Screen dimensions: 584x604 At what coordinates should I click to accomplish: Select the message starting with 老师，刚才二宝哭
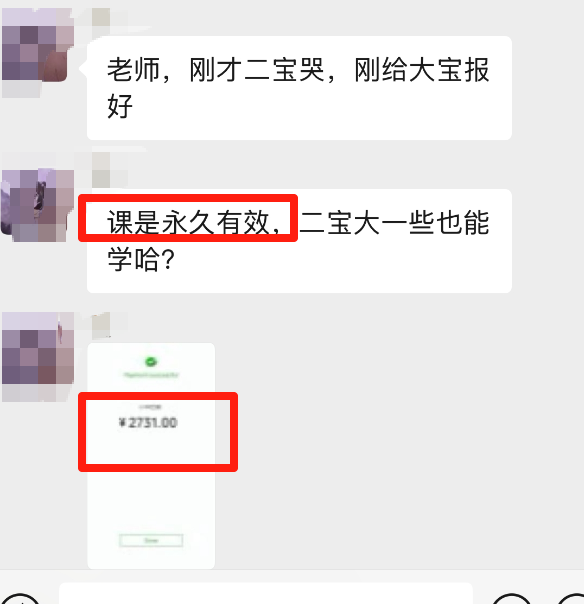tap(299, 88)
